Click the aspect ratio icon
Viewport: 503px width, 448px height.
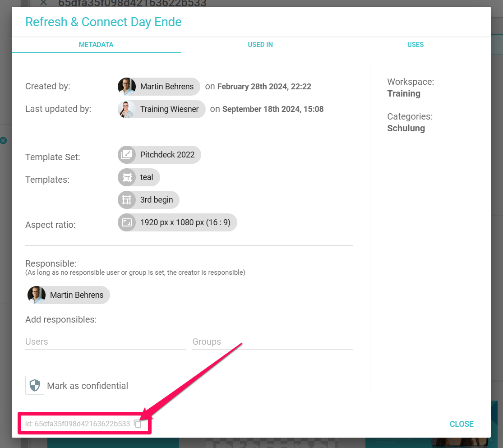coord(127,222)
